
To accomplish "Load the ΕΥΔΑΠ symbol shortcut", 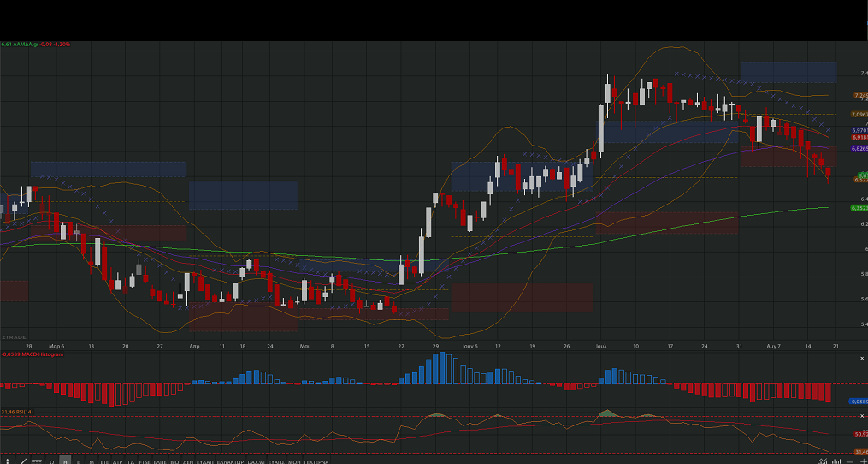I will tap(205, 461).
